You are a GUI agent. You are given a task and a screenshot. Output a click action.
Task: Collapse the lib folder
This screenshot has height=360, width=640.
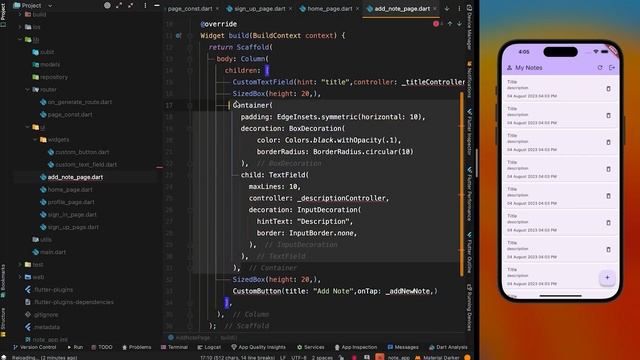(20, 40)
